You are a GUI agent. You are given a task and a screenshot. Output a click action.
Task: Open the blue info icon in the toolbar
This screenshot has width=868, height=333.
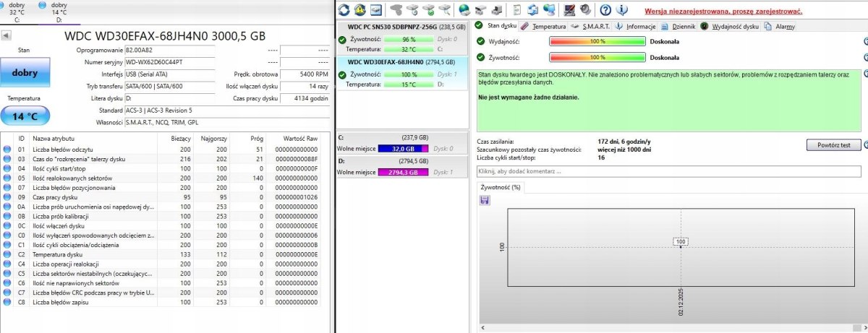tap(621, 10)
